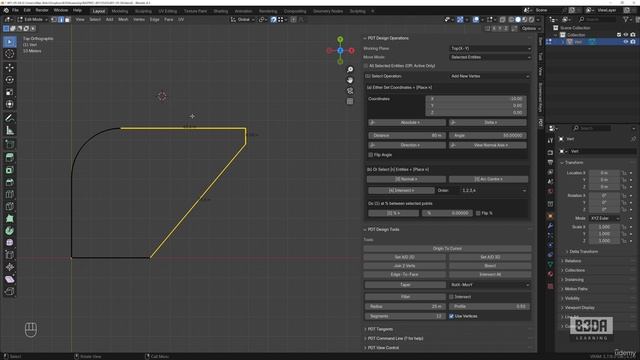Select the Rip Region tool

[9, 292]
